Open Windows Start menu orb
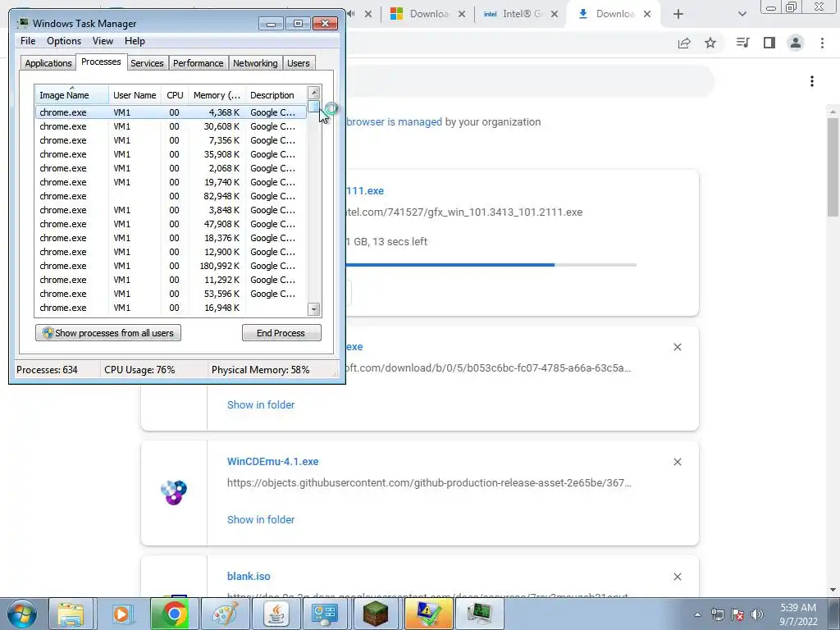This screenshot has width=840, height=630. click(21, 614)
